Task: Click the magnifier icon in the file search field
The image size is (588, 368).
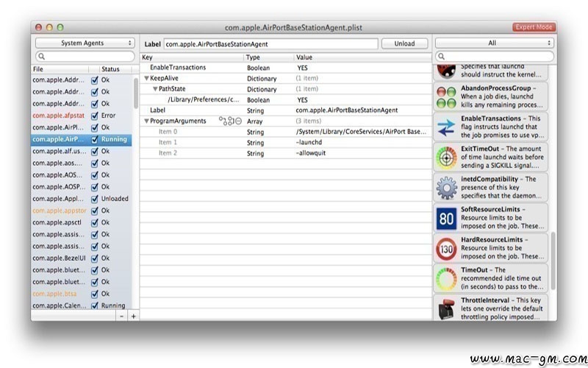Action: [42, 57]
